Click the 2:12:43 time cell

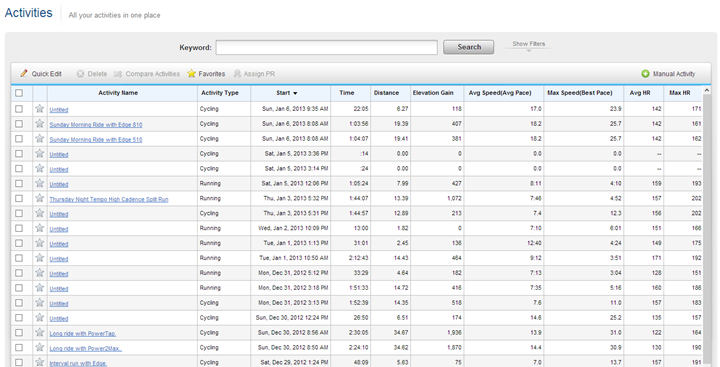click(350, 258)
